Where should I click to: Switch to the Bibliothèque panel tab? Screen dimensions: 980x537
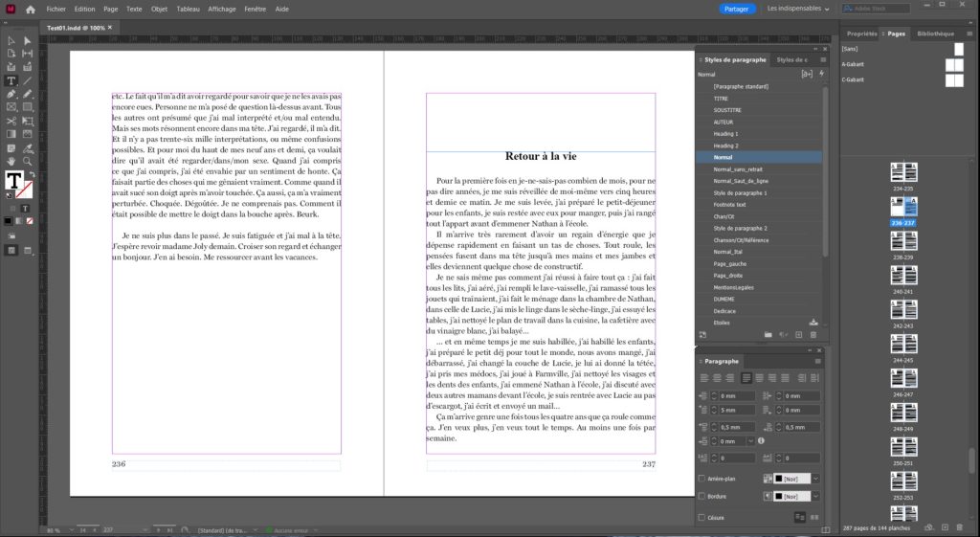click(x=935, y=33)
